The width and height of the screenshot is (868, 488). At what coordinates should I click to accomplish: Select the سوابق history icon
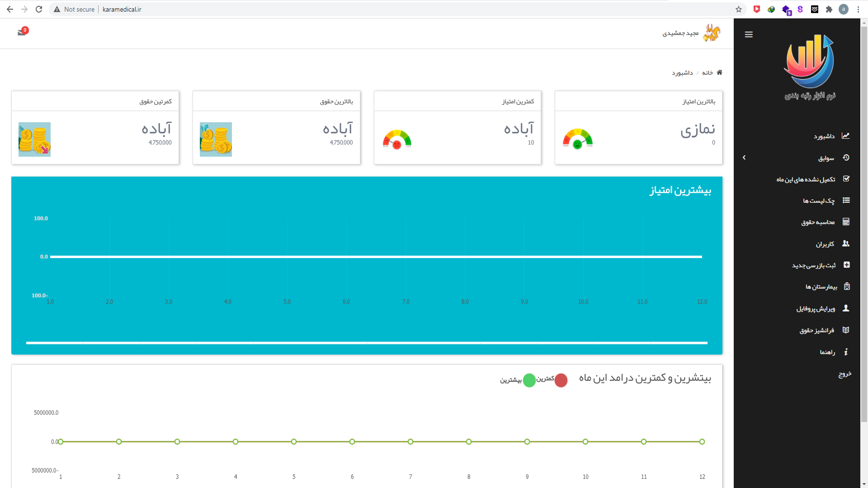pyautogui.click(x=846, y=157)
